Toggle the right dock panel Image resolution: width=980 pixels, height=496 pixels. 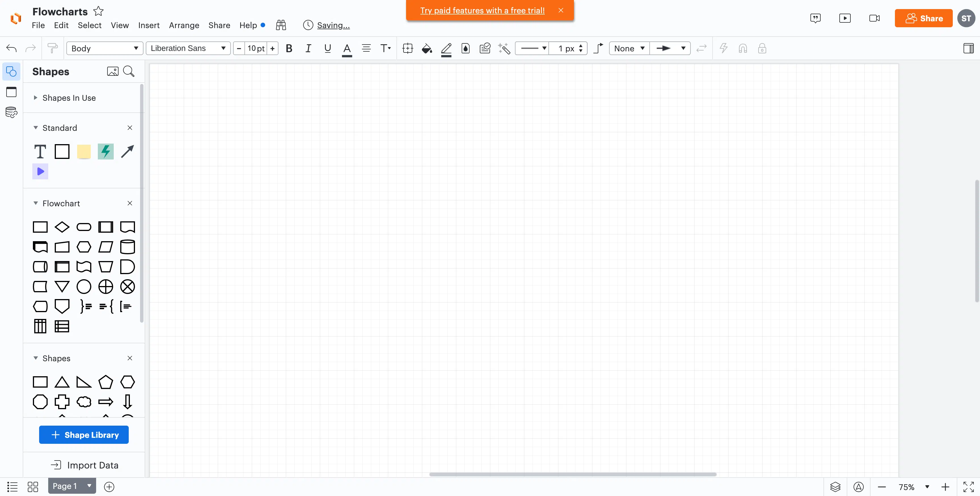point(968,48)
